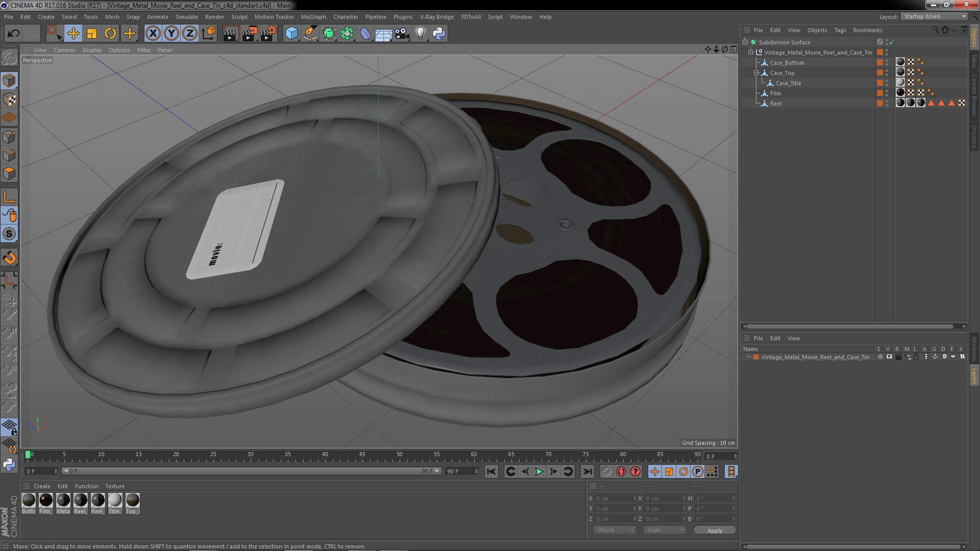This screenshot has height=551, width=980.
Task: Enable the Workplane mode icon
Action: (x=9, y=117)
